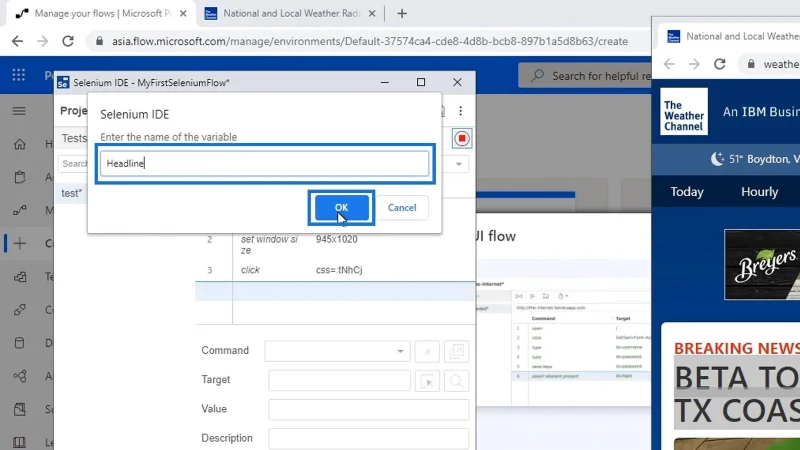
Task: Reload the Power Automate page
Action: pos(68,41)
